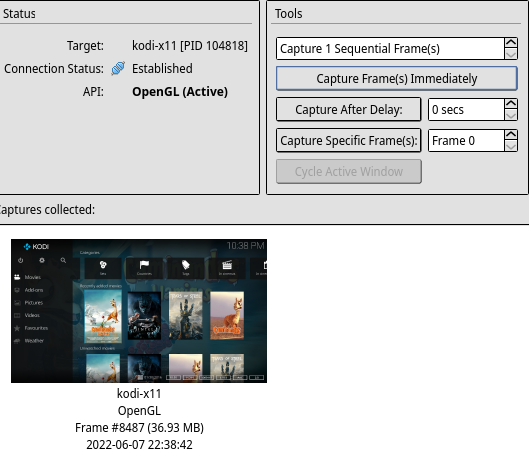Click the kodi-x11 name under the thumbnail

point(139,393)
